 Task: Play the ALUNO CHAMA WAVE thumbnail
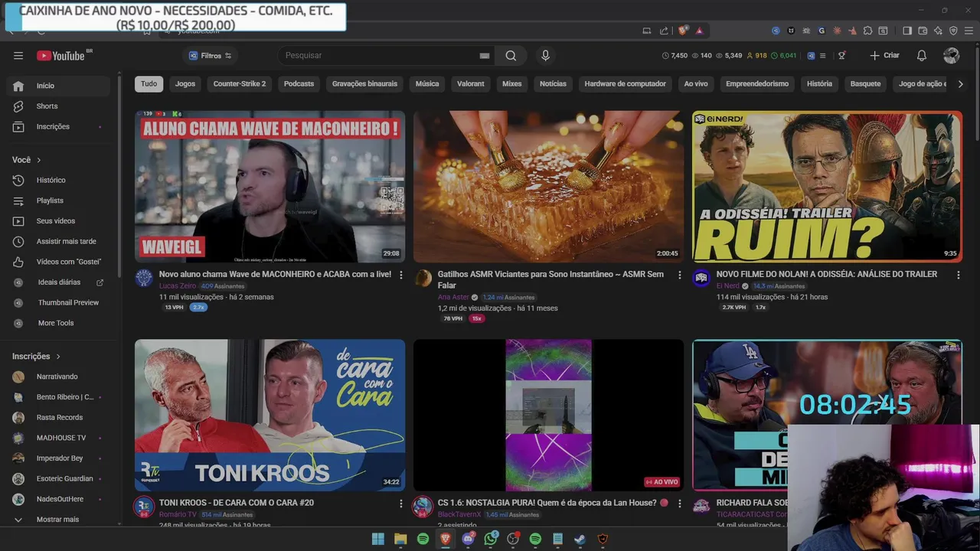pos(270,186)
